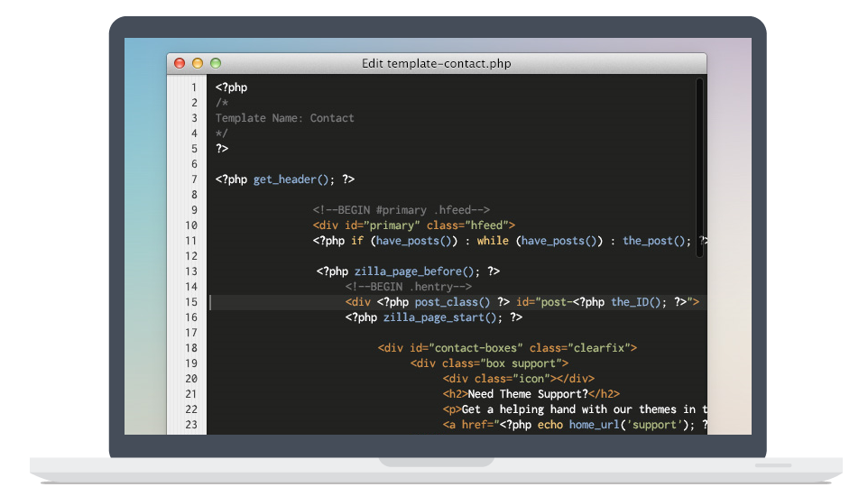Click 'post_class()' on line 15

pos(452,302)
